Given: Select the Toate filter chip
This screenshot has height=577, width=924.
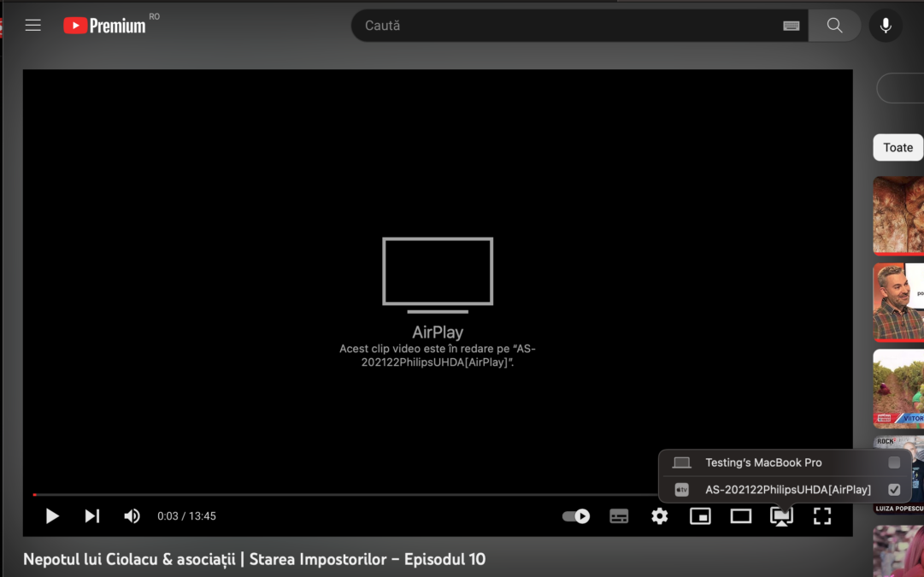Looking at the screenshot, I should click(x=898, y=147).
